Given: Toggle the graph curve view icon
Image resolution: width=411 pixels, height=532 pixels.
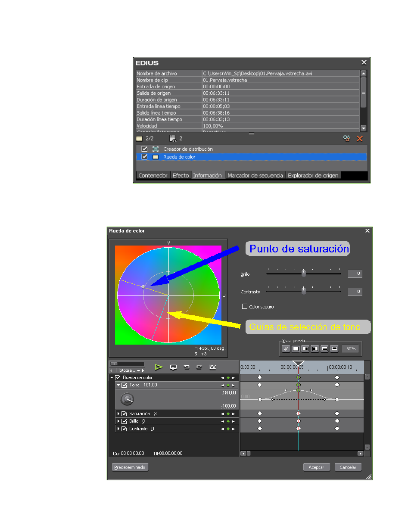Looking at the screenshot, I should 212,367.
